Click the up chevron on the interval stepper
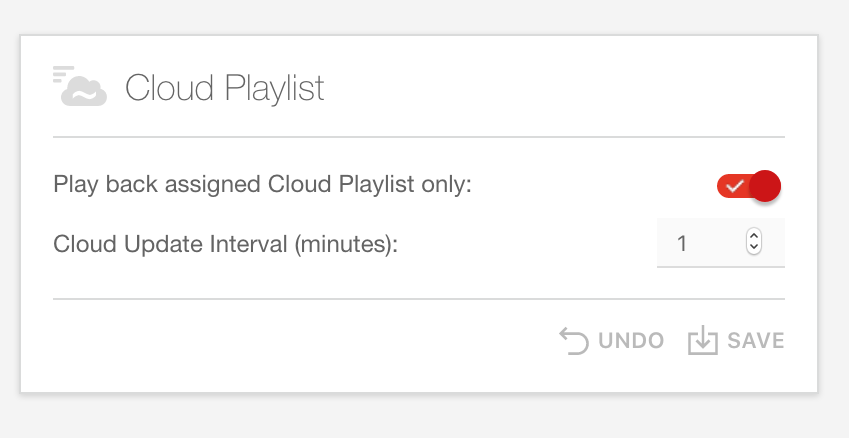 754,235
